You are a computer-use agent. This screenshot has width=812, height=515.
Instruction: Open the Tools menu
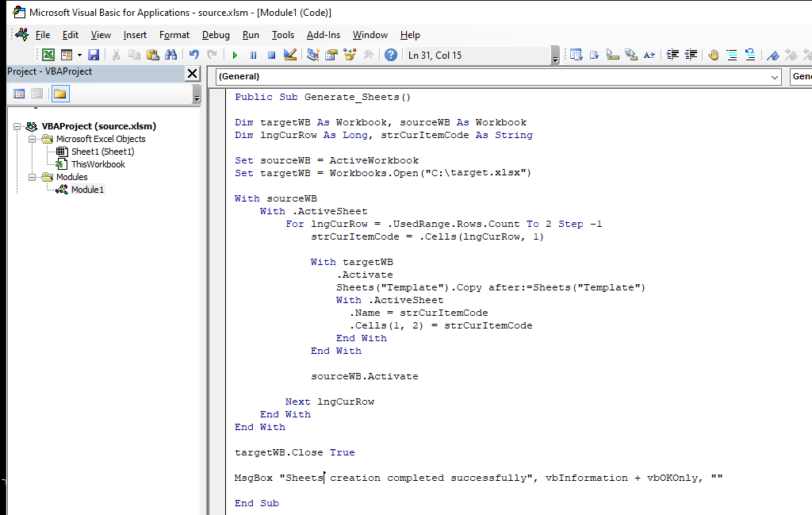282,35
